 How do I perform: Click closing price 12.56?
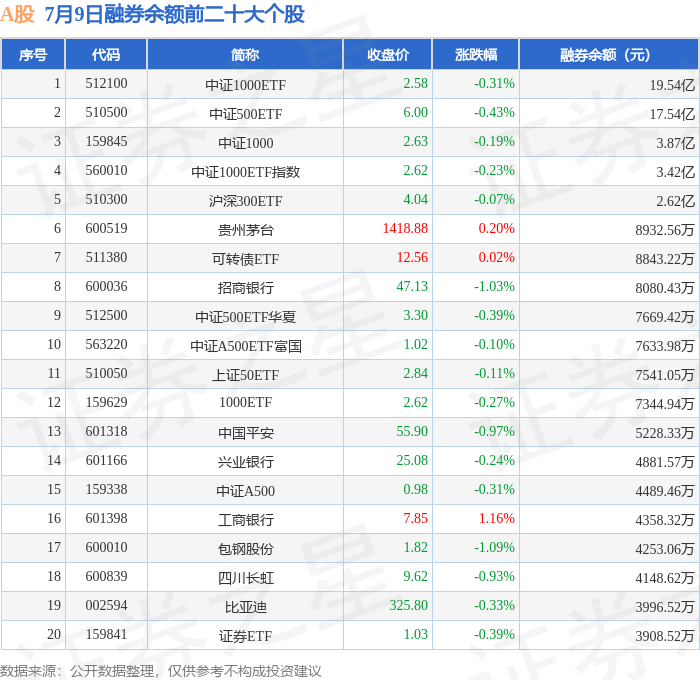click(x=412, y=257)
